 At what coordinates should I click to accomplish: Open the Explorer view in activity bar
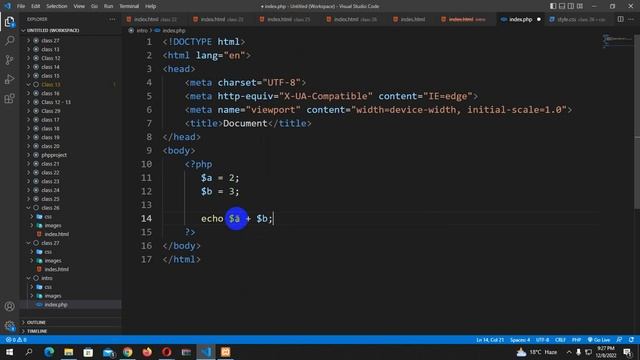[9, 21]
